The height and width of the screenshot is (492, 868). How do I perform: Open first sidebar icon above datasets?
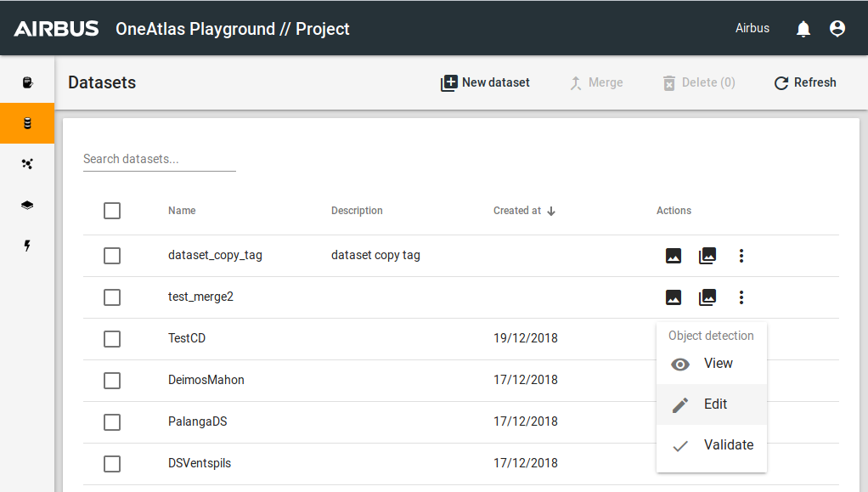tap(27, 82)
